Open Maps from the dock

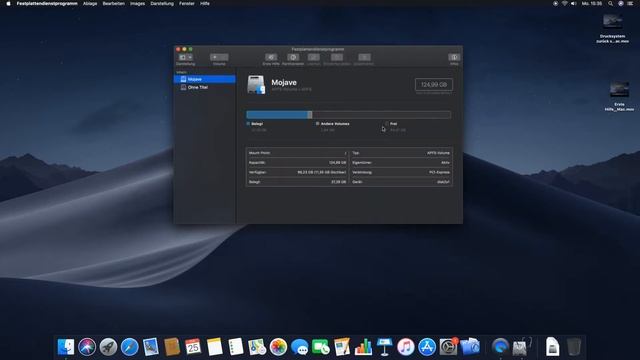point(257,347)
